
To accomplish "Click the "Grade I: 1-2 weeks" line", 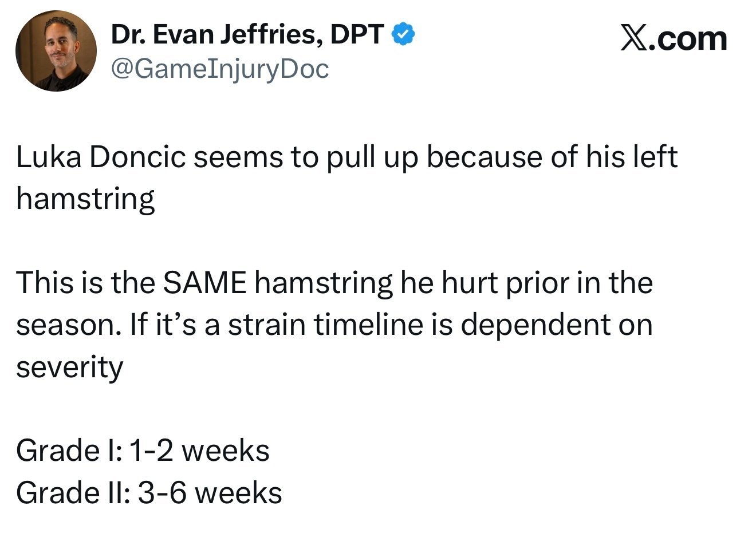I will (143, 451).
